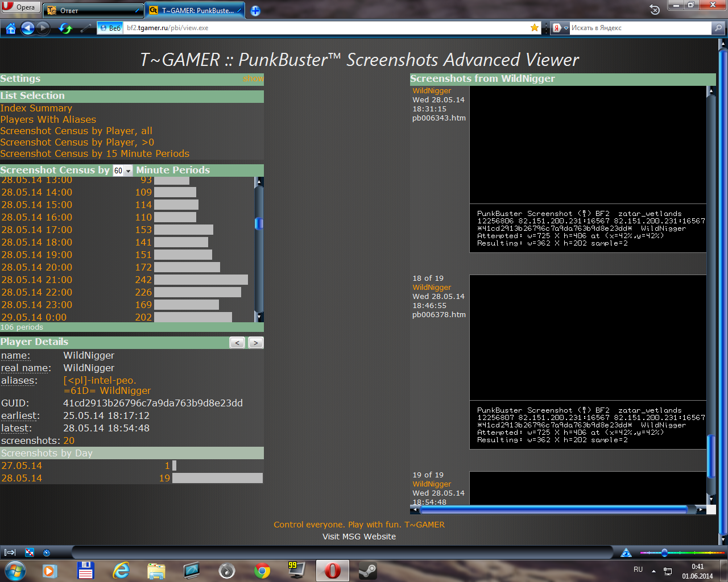Open Google Chrome from the taskbar

click(262, 570)
